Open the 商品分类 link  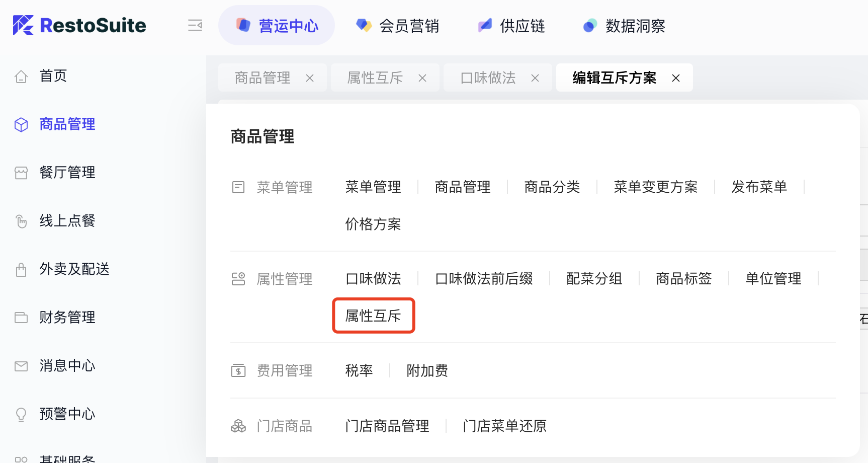pyautogui.click(x=552, y=187)
